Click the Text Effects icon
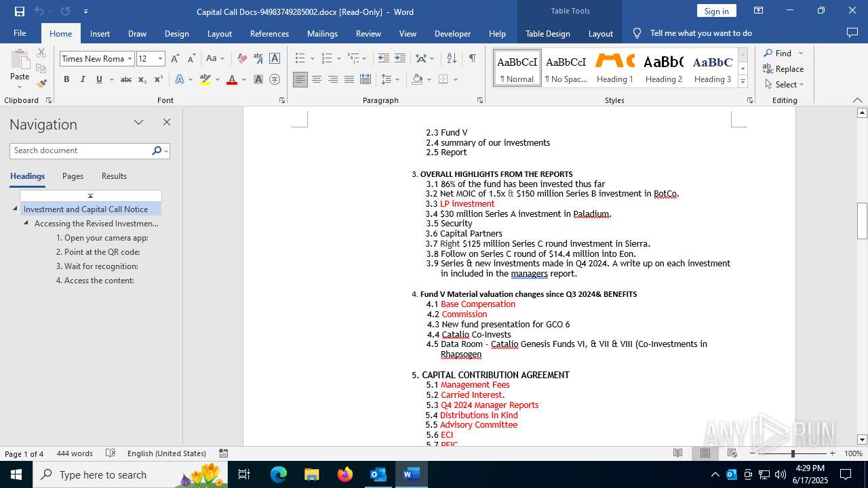Image resolution: width=868 pixels, height=488 pixels. tap(180, 79)
